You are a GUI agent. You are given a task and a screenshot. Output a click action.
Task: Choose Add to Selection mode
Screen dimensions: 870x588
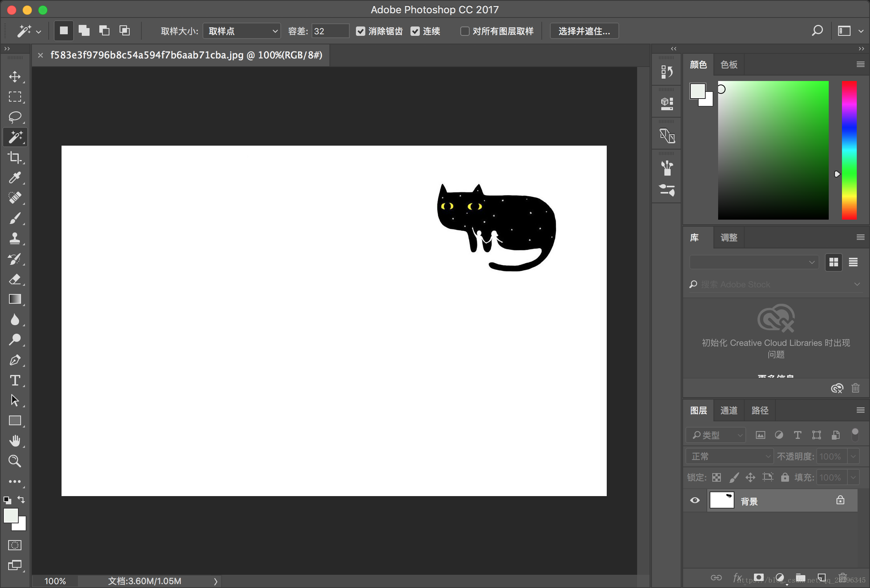click(84, 31)
